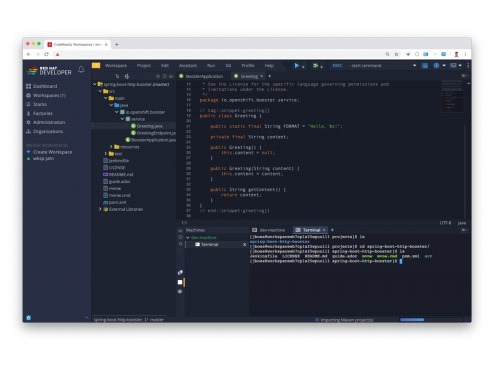Click the blue Run play icon
492x369 pixels.
point(297,66)
